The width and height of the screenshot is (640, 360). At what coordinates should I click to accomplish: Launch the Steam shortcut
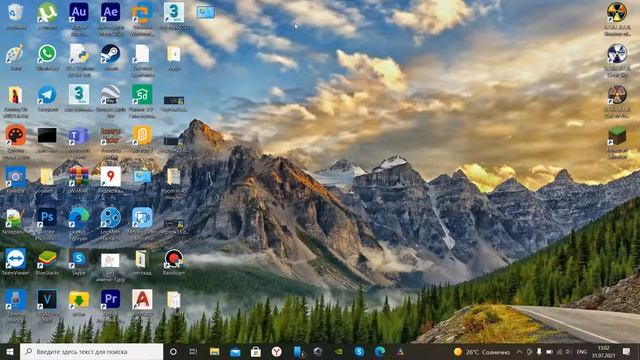pyautogui.click(x=111, y=54)
